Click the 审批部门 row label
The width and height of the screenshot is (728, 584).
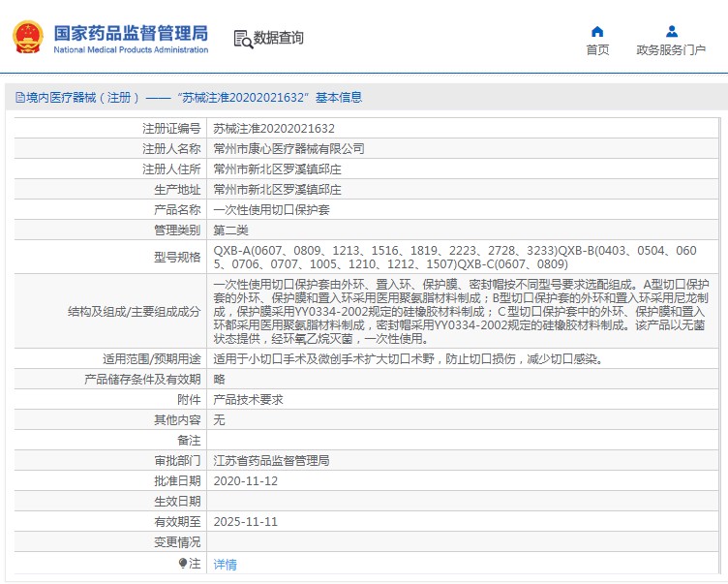click(x=177, y=460)
